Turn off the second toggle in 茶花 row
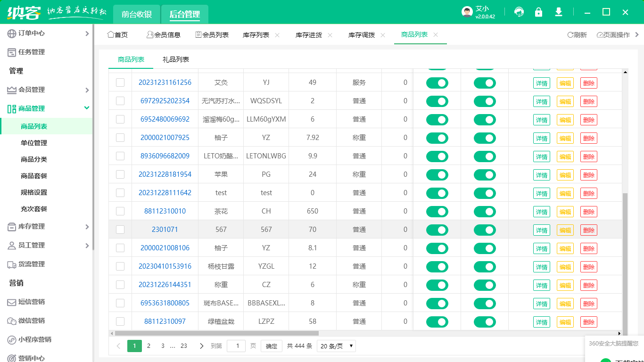644x362 pixels. pyautogui.click(x=484, y=211)
